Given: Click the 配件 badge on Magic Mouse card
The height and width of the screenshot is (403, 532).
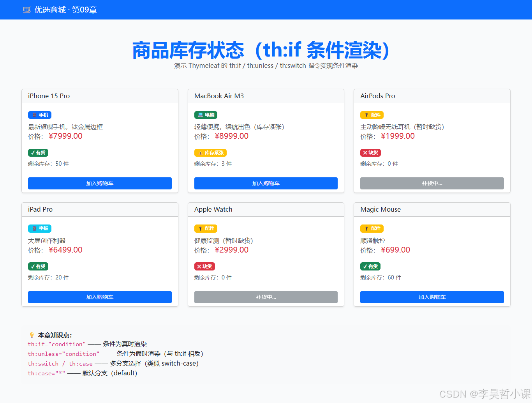Looking at the screenshot, I should [x=372, y=228].
